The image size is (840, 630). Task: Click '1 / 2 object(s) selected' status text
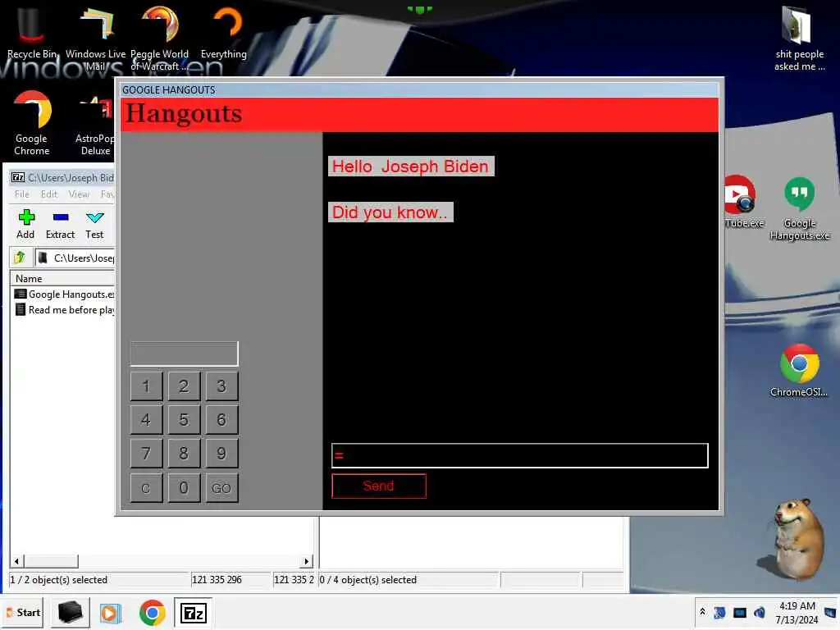pyautogui.click(x=59, y=580)
